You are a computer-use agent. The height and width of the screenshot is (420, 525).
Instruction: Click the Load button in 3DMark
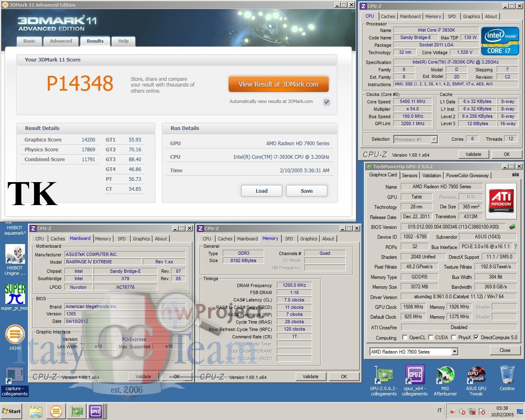261,191
